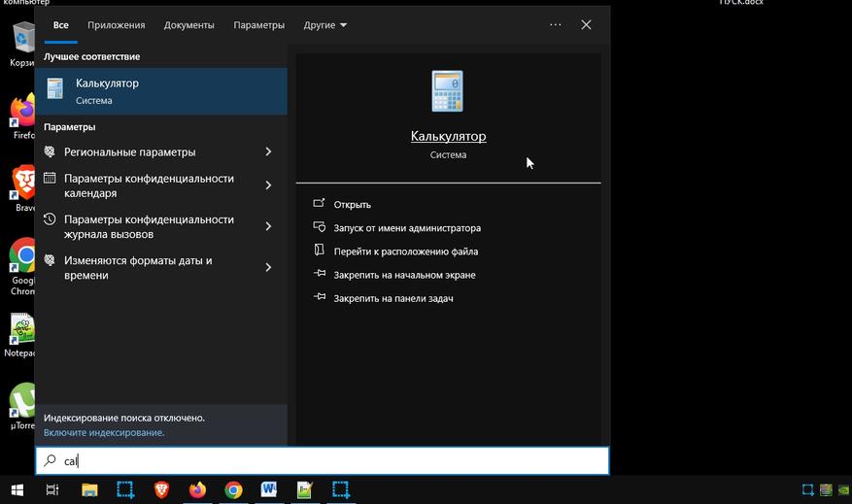The height and width of the screenshot is (504, 852).
Task: Open Google Chrome from the taskbar
Action: (x=233, y=489)
